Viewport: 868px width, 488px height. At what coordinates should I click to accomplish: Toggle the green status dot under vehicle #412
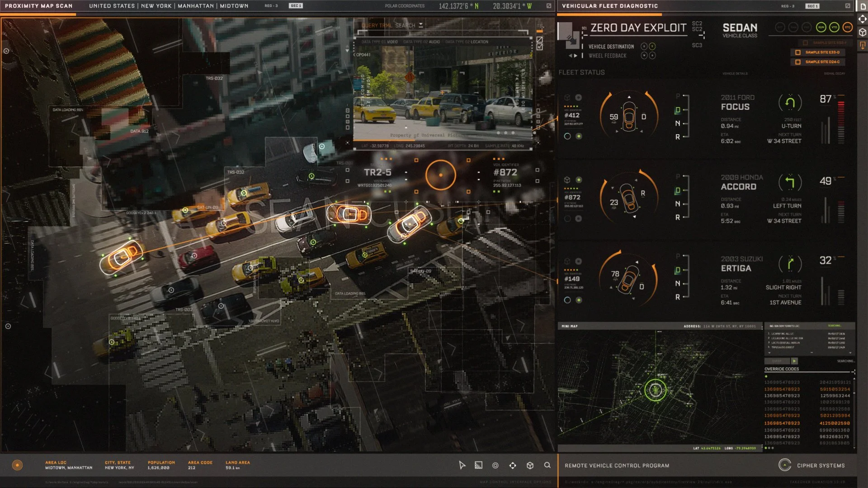coord(579,136)
